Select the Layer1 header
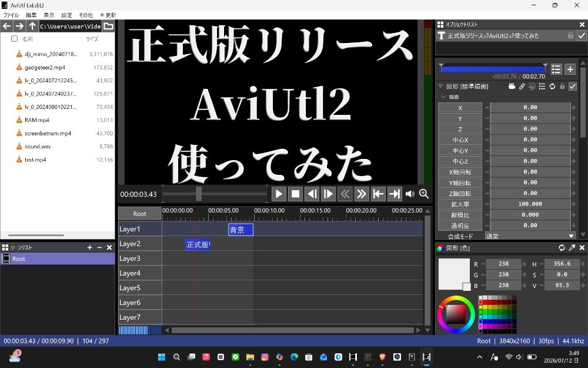Screen dimensions: 588x368 [x=140, y=228]
